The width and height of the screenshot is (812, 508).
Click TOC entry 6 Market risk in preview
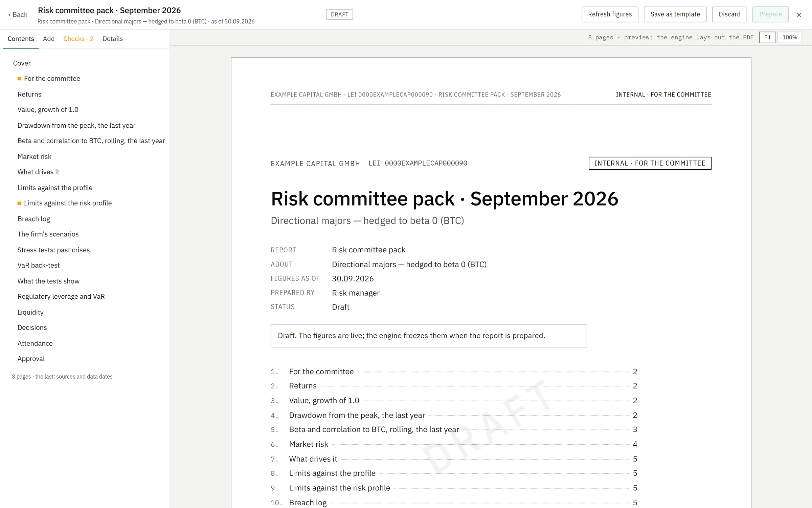454,444
